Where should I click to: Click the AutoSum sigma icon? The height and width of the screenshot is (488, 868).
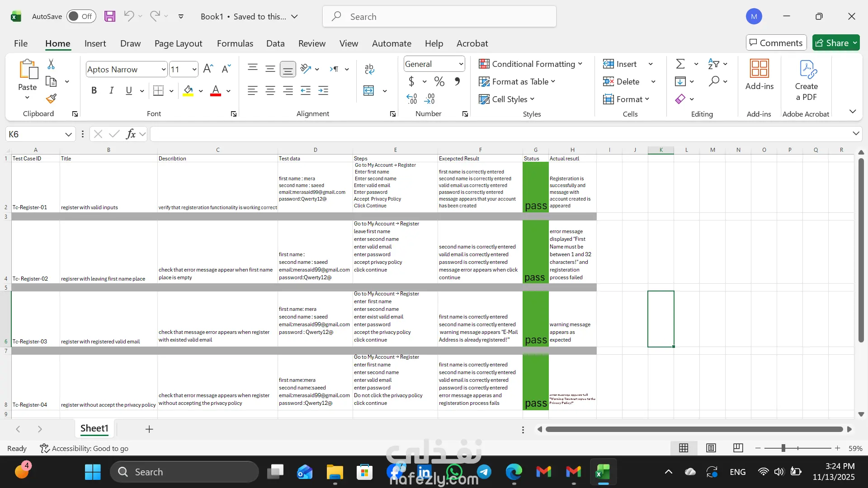click(680, 64)
